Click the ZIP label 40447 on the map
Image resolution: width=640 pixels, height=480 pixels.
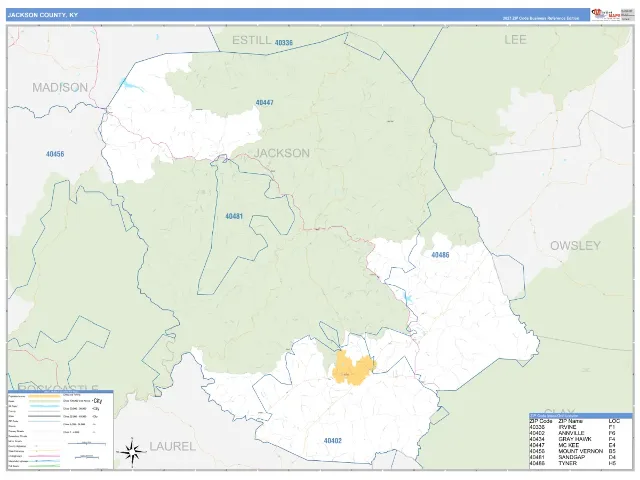coord(264,103)
